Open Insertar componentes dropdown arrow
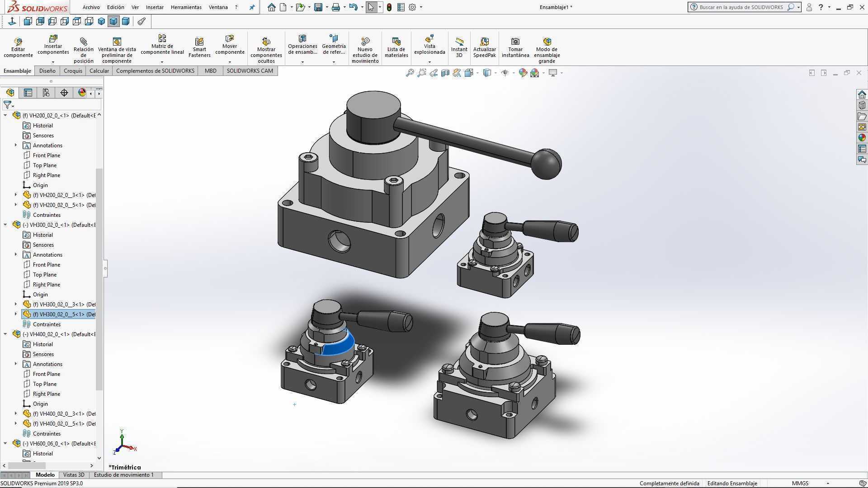868x488 pixels. pos(53,62)
